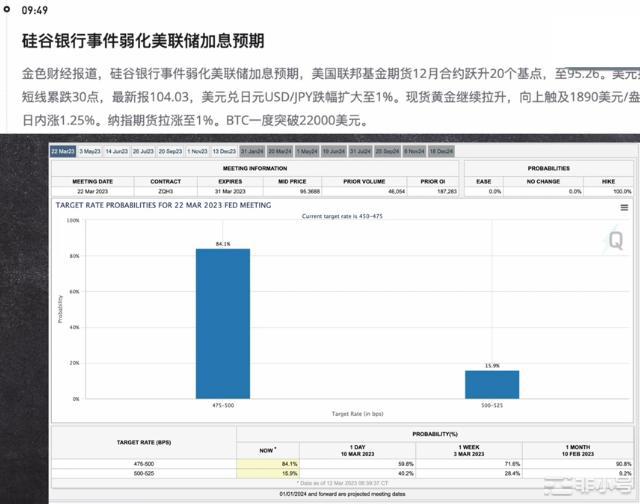
Task: Choose the 31 Jan24 projected tab
Action: (252, 151)
